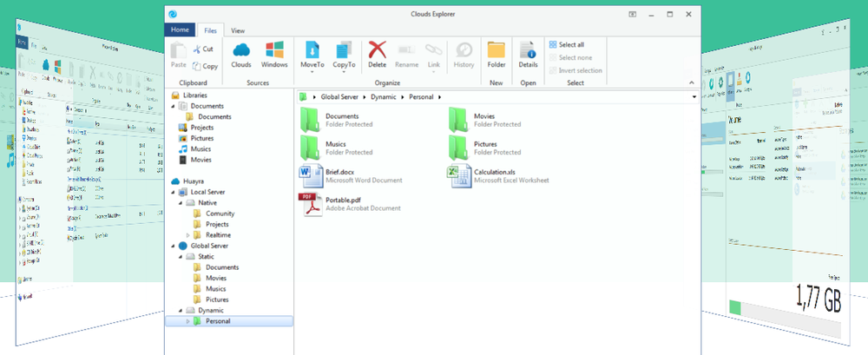Collapse the ribbon with the chevron
The height and width of the screenshot is (355, 868).
coord(691,82)
